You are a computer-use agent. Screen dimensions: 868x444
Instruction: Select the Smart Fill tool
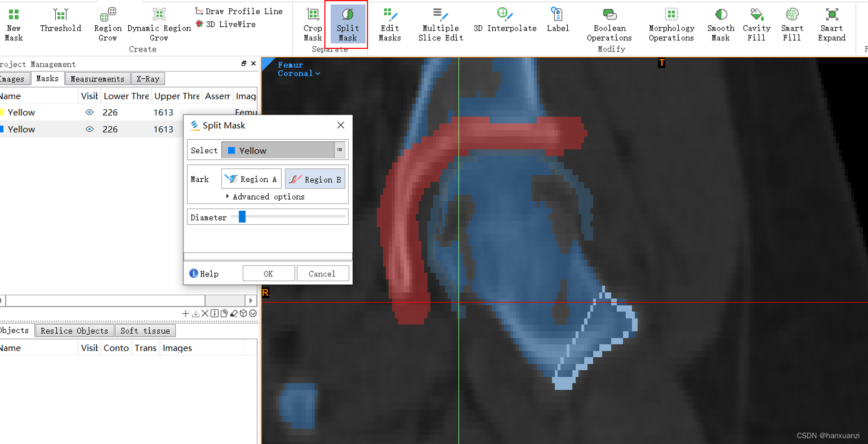click(x=792, y=24)
